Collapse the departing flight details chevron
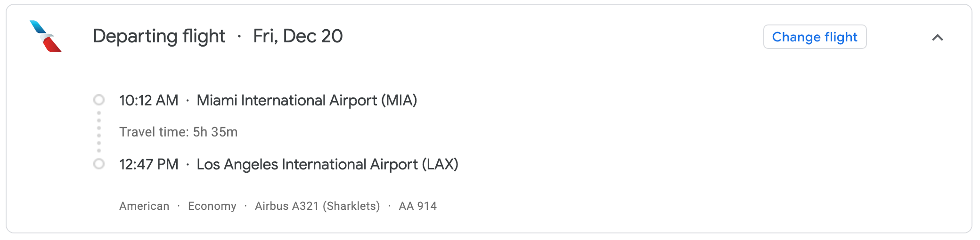 [x=937, y=38]
